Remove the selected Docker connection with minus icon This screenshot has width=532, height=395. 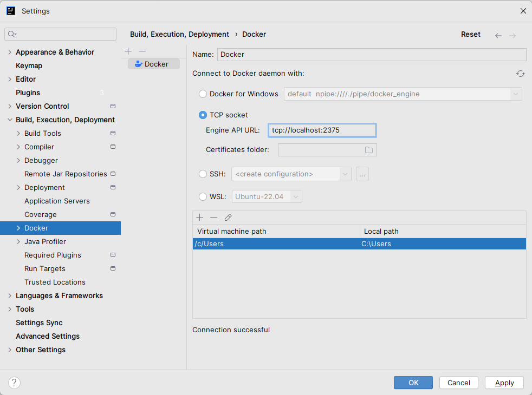(142, 51)
